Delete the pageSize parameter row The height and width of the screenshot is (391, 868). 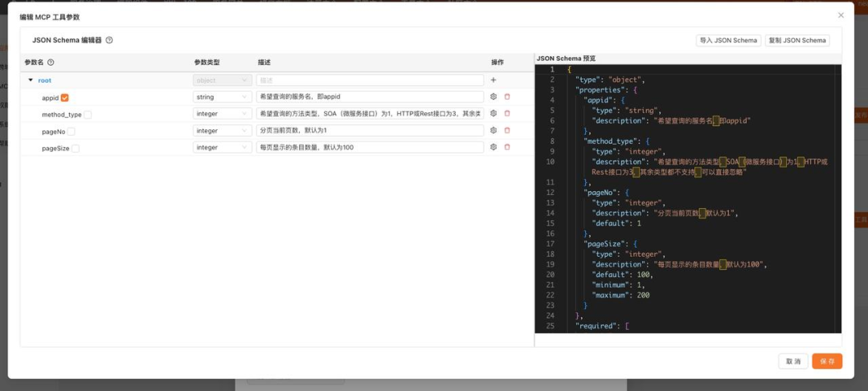507,148
